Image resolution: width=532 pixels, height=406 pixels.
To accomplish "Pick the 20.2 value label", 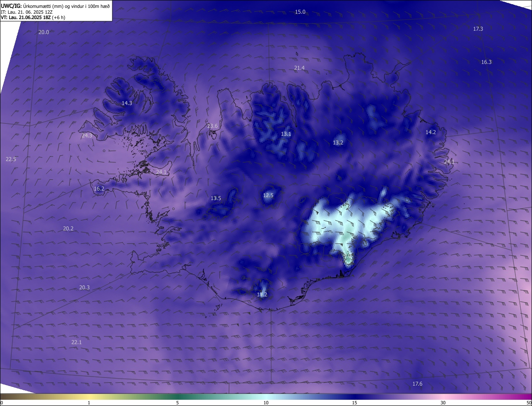I will [x=68, y=228].
